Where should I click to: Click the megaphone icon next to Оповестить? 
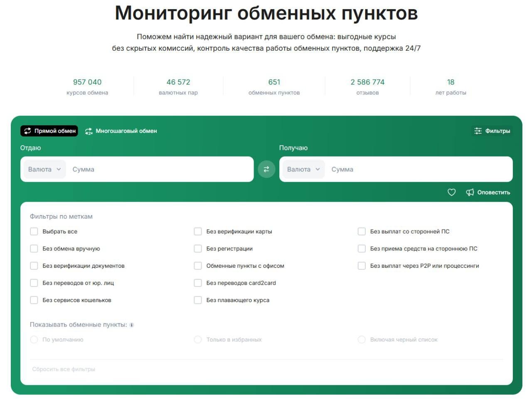tap(470, 192)
